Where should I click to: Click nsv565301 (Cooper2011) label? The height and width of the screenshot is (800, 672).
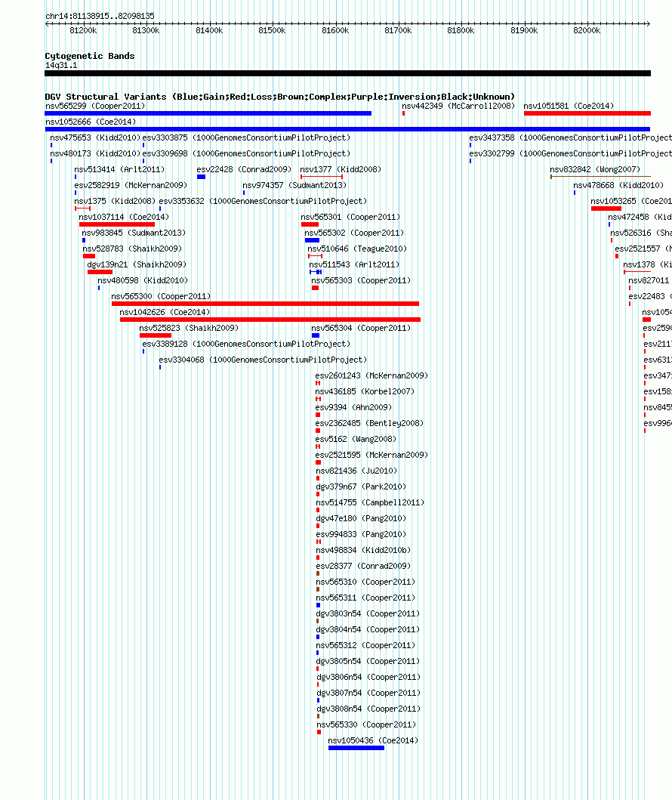click(x=351, y=217)
